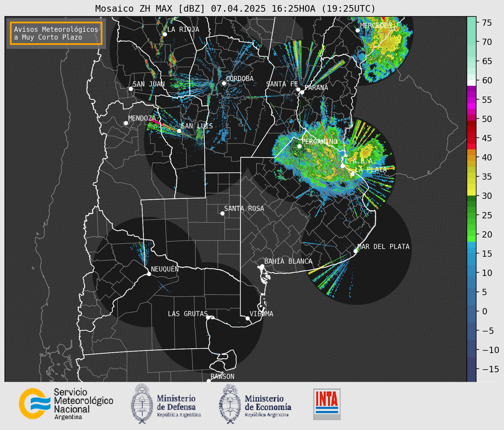This screenshot has height=430, width=504.
Task: Click the 60 dBZ white band on scale
Action: [x=471, y=83]
